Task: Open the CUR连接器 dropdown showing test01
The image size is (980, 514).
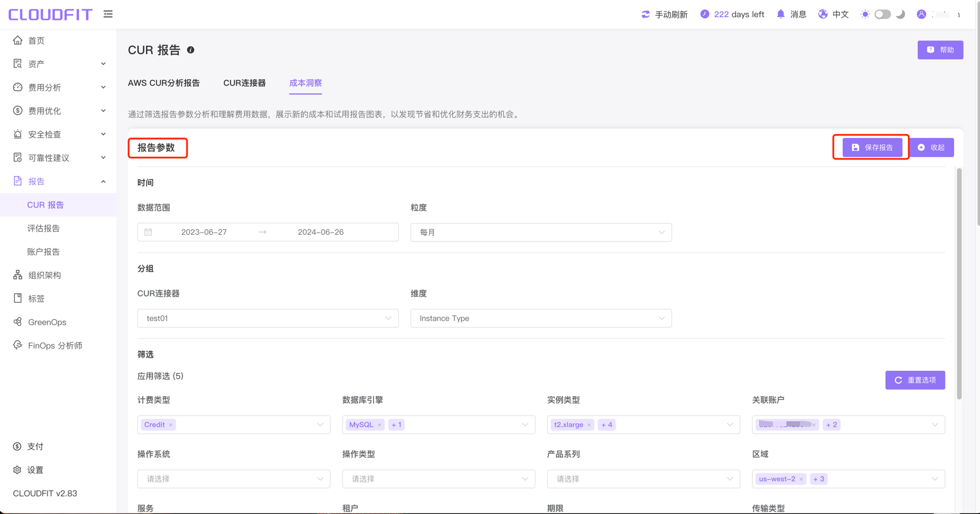Action: click(268, 318)
